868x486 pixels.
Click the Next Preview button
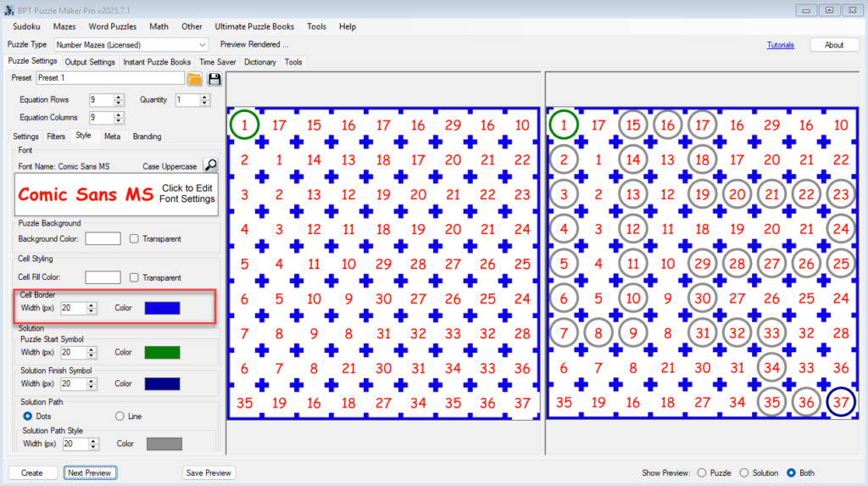[x=90, y=472]
